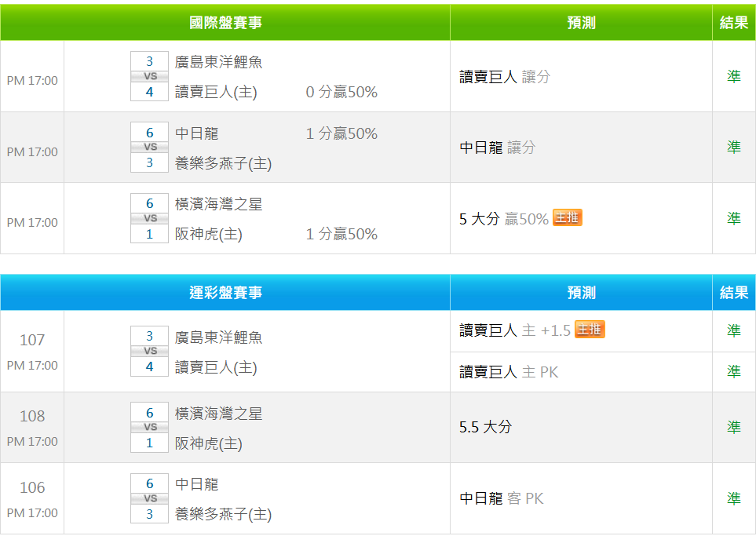This screenshot has height=536, width=756.
Task: Click 準 result for '中日龍 讓分' row
Action: [734, 147]
